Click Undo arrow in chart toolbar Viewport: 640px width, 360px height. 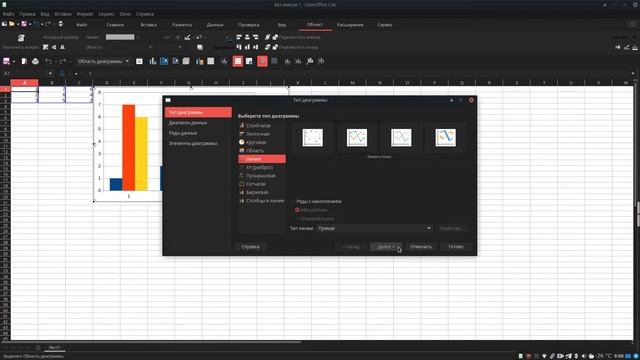coord(49,61)
